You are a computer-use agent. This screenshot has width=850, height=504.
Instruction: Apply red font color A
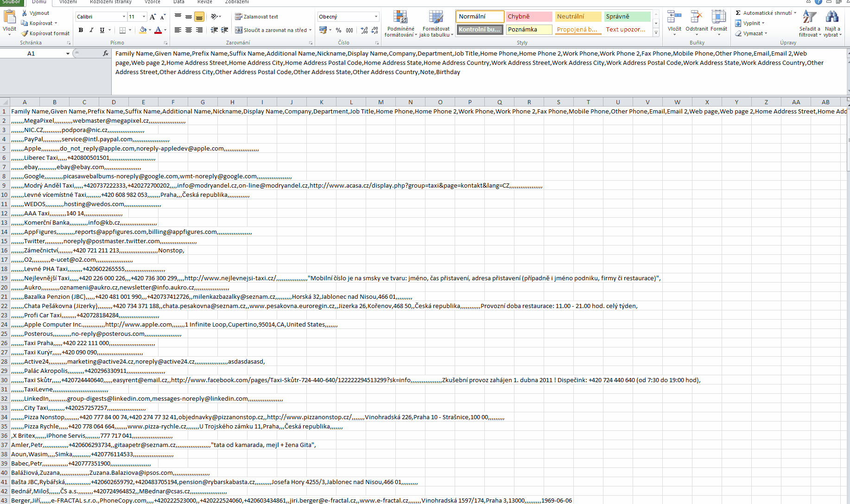pyautogui.click(x=158, y=30)
